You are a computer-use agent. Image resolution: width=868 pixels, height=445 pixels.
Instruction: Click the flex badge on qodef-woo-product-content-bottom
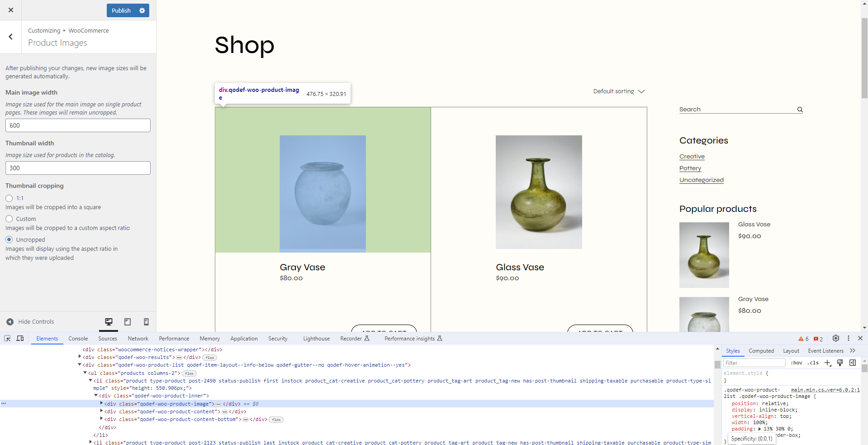(276, 420)
